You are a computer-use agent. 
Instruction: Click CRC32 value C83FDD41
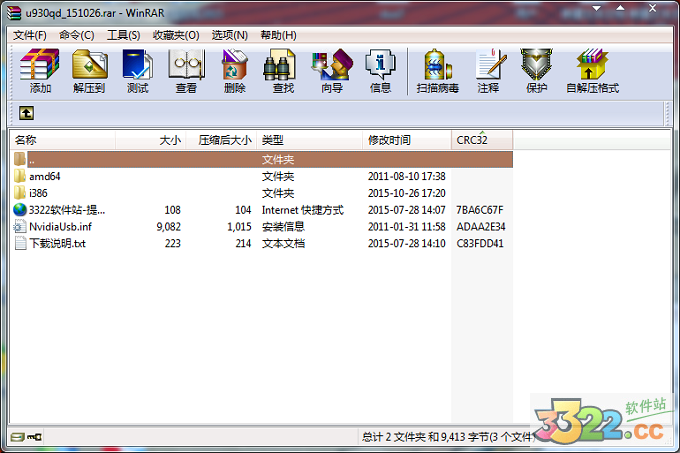point(480,243)
